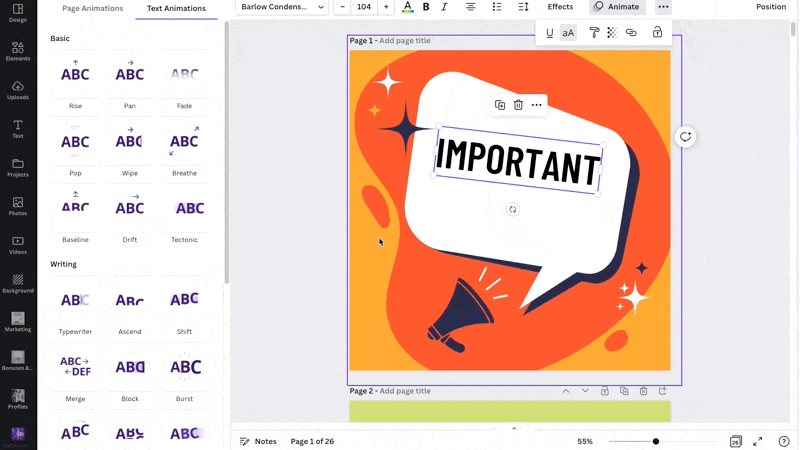Open the Profiles folder in sidebar
The height and width of the screenshot is (450, 800).
point(18,400)
